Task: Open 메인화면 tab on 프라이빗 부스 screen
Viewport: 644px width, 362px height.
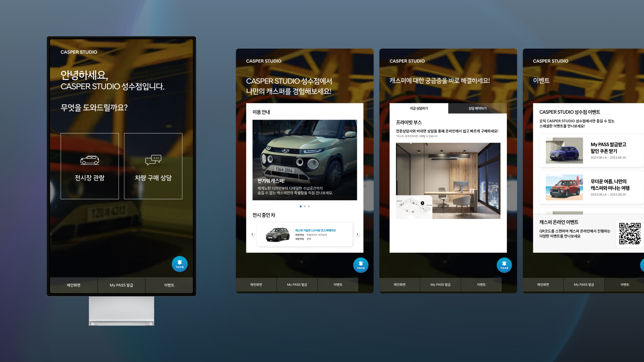Action: [399, 285]
